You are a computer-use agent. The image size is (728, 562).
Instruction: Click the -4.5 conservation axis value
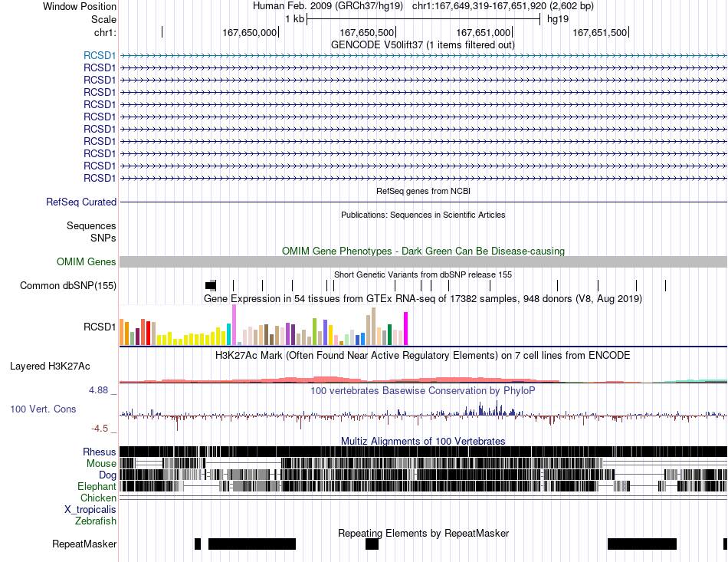[100, 429]
